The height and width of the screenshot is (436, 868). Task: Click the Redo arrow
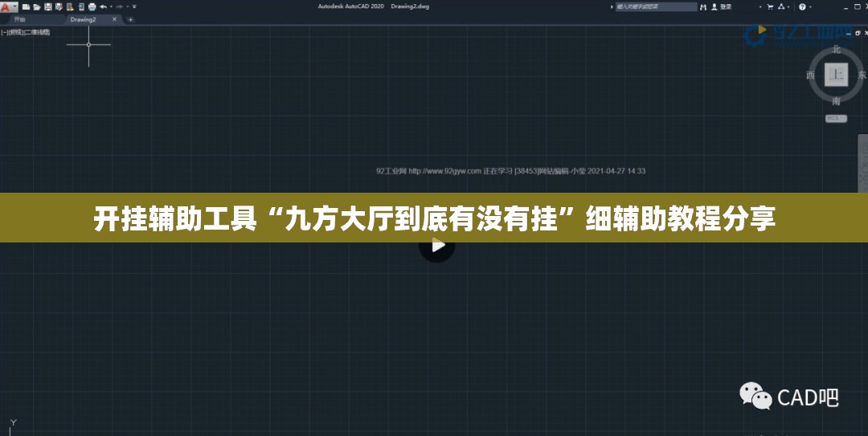coord(120,6)
